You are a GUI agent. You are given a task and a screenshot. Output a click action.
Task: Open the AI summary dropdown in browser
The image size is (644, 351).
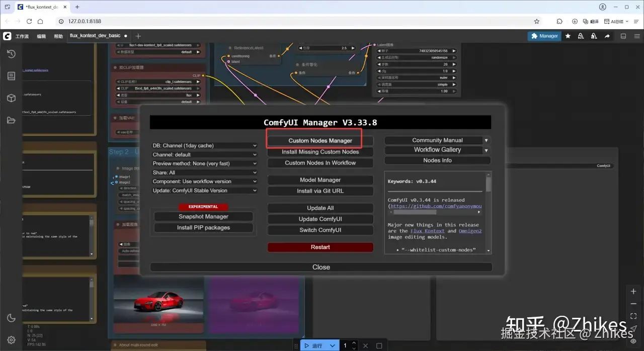pos(616,22)
